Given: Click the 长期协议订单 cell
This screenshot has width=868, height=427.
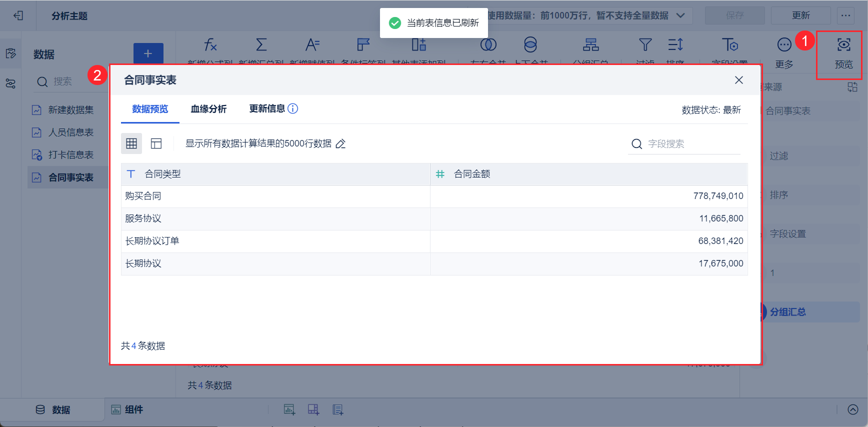Looking at the screenshot, I should 275,241.
